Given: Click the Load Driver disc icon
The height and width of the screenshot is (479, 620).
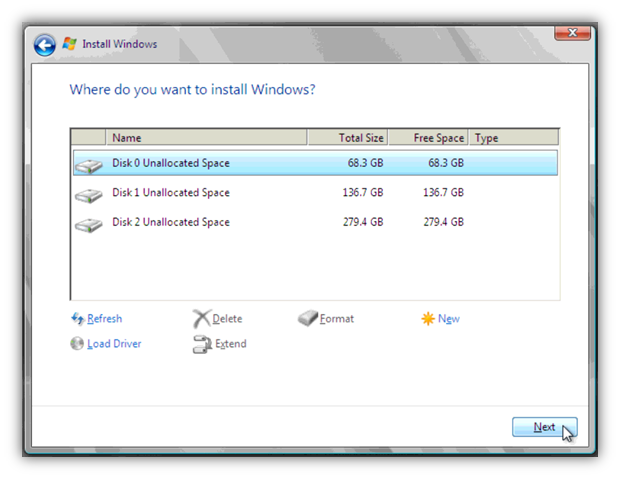Looking at the screenshot, I should 77,343.
